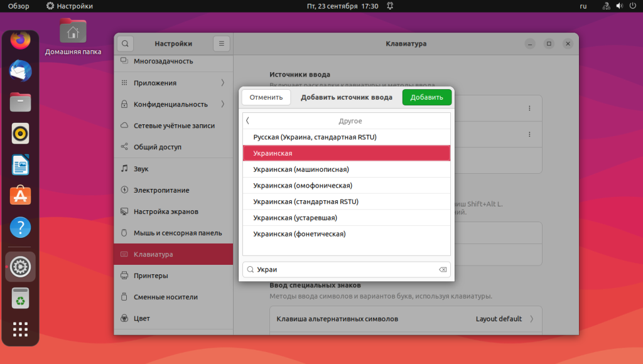Open Firefox from the dock
The width and height of the screenshot is (643, 364).
click(x=20, y=40)
